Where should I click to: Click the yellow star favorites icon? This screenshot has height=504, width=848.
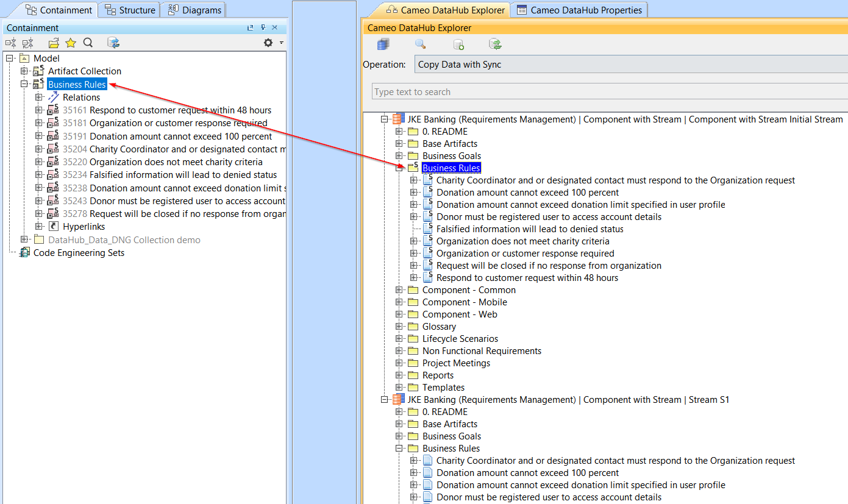(71, 43)
